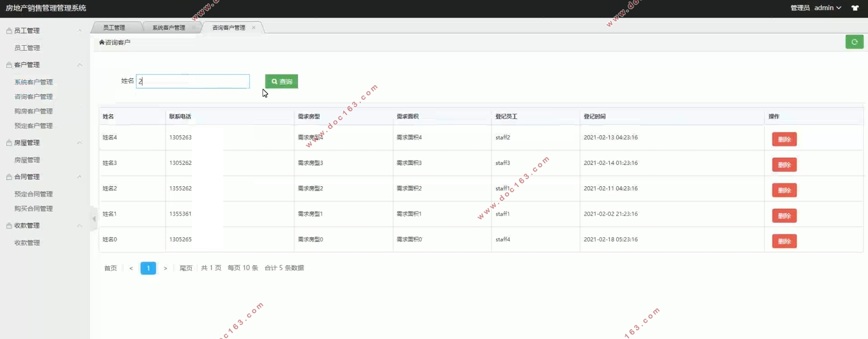Open 预定客户管理 in the sidebar
This screenshot has width=868, height=339.
click(x=34, y=126)
